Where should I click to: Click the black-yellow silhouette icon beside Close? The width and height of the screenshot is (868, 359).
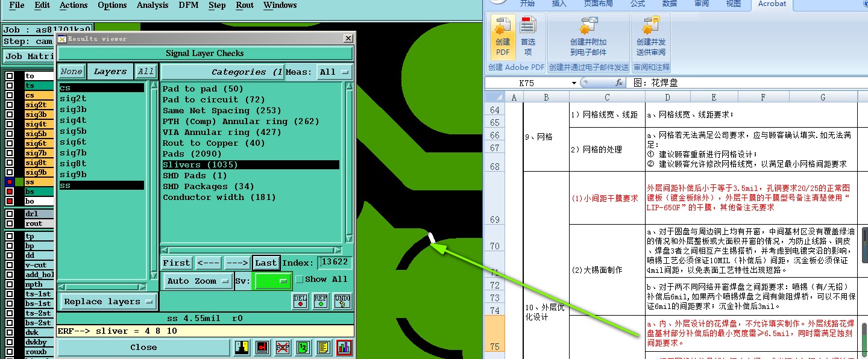(x=242, y=348)
